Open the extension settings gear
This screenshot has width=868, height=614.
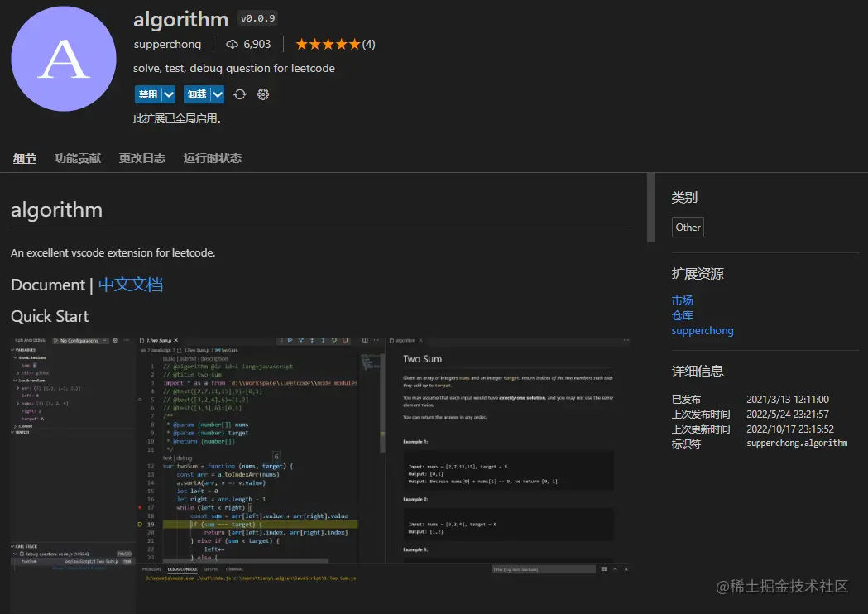pyautogui.click(x=263, y=94)
